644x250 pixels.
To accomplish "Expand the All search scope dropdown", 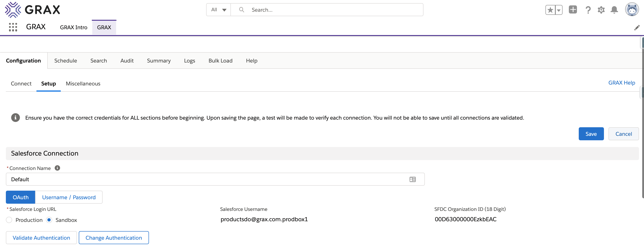I will coord(218,10).
